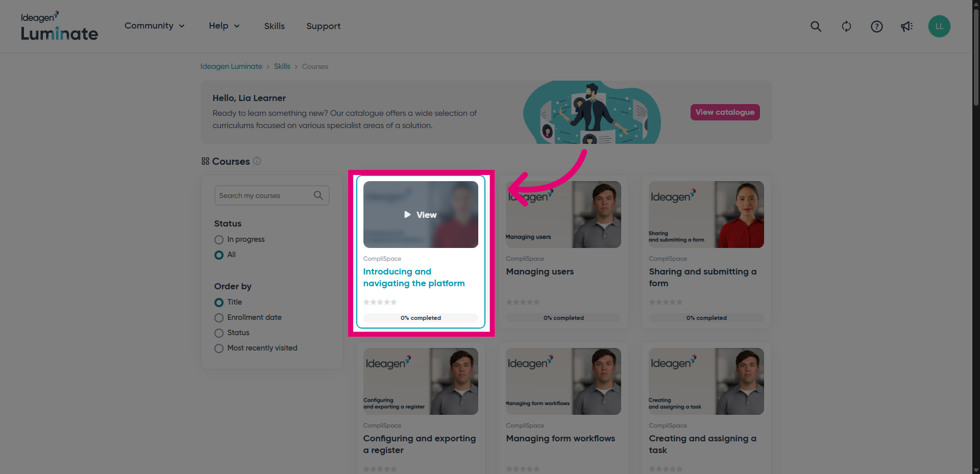Click Managing users 0% completed progress bar
The width and height of the screenshot is (980, 474).
[563, 318]
